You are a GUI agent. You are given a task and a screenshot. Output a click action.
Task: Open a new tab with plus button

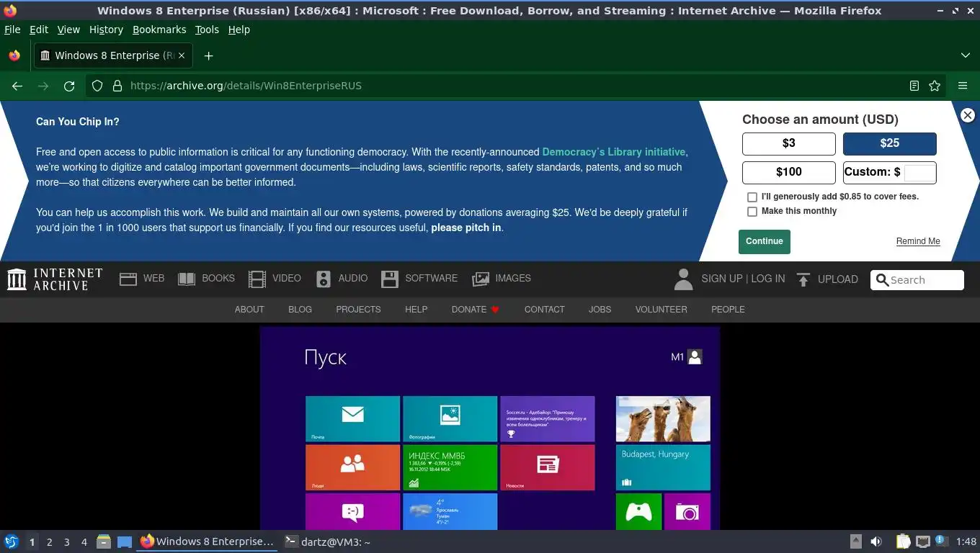pos(208,55)
